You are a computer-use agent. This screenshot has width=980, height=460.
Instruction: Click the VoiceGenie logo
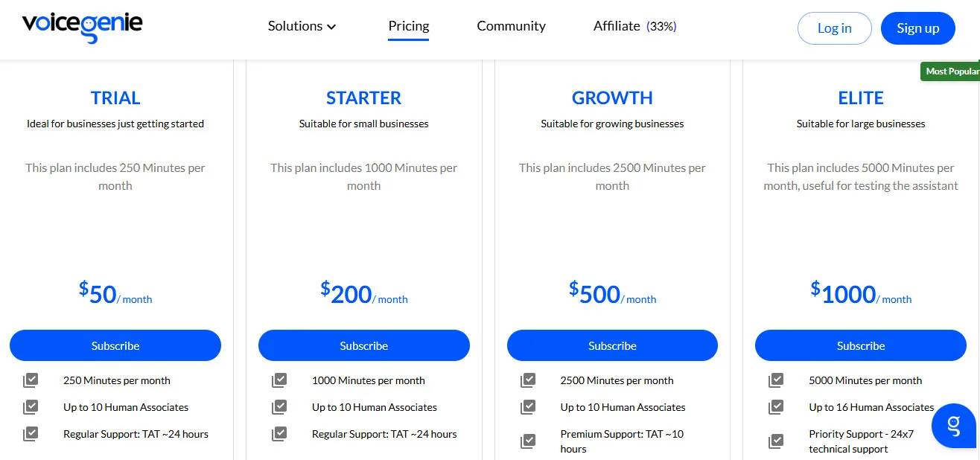coord(82,24)
